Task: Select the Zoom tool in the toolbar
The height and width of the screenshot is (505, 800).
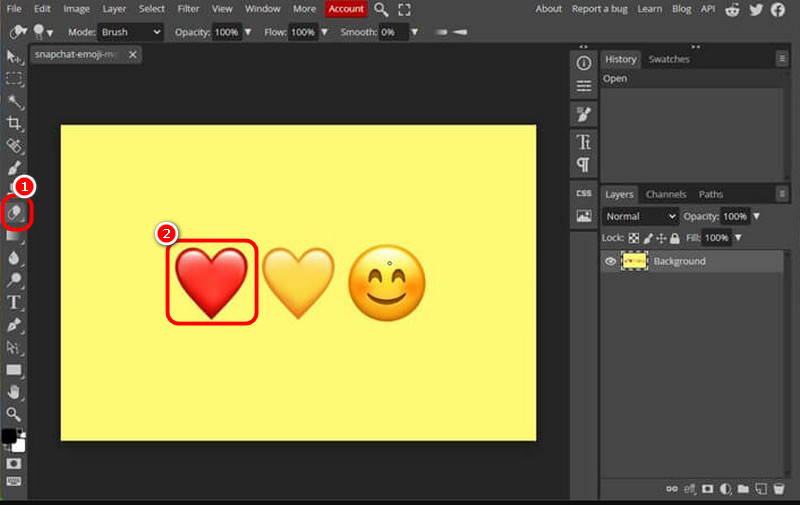Action: 14,414
